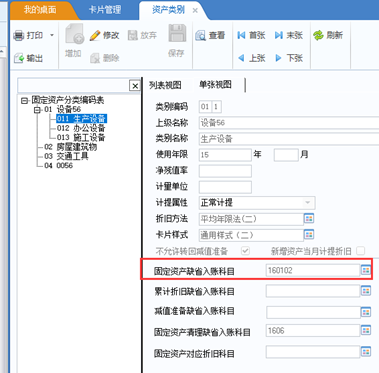The image size is (379, 373).
Task: Clear the tree search with X button
Action: (x=135, y=86)
